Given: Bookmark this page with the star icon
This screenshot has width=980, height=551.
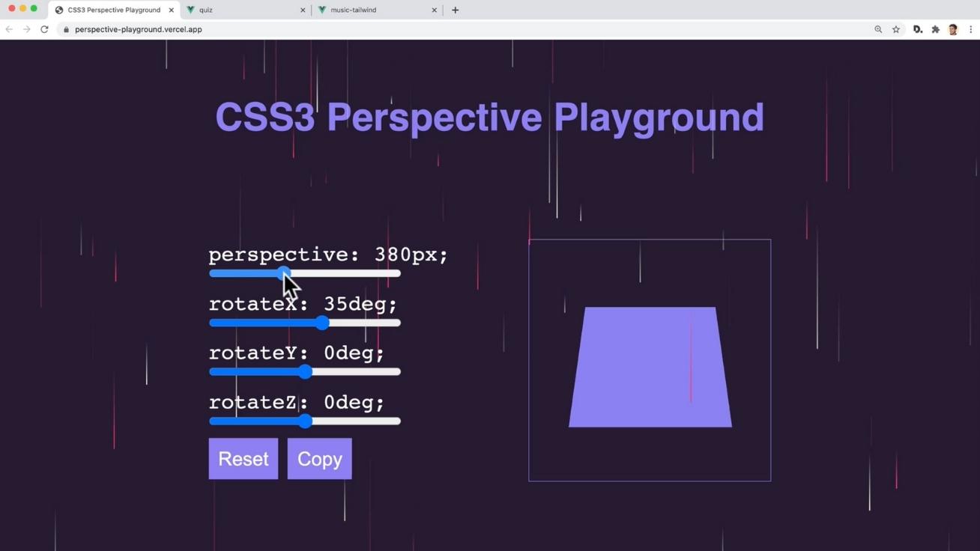Looking at the screenshot, I should coord(896,29).
